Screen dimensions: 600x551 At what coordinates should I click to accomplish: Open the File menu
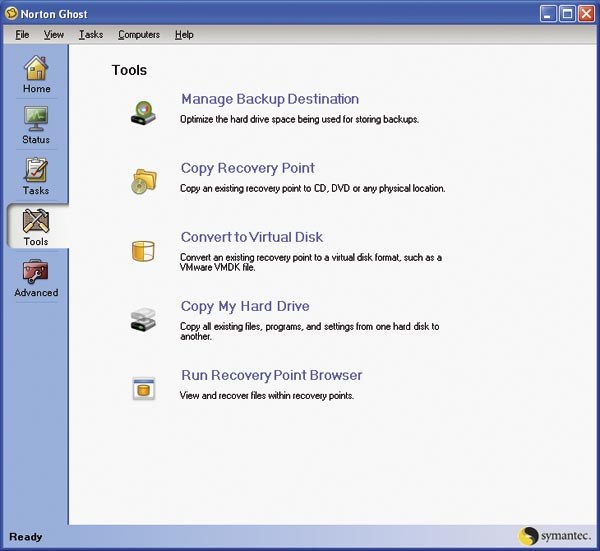pyautogui.click(x=23, y=34)
